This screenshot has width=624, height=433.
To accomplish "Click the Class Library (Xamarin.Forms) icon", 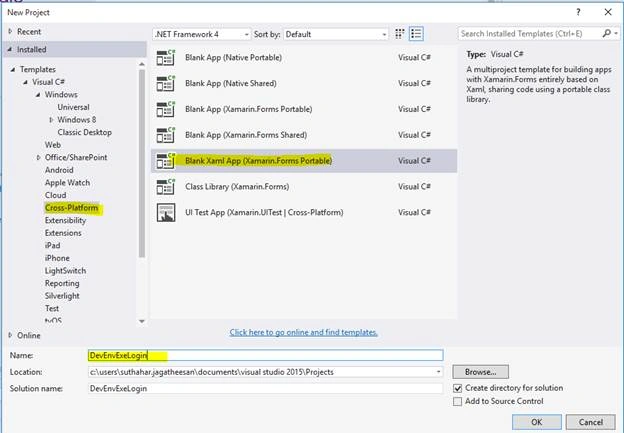I will [166, 187].
